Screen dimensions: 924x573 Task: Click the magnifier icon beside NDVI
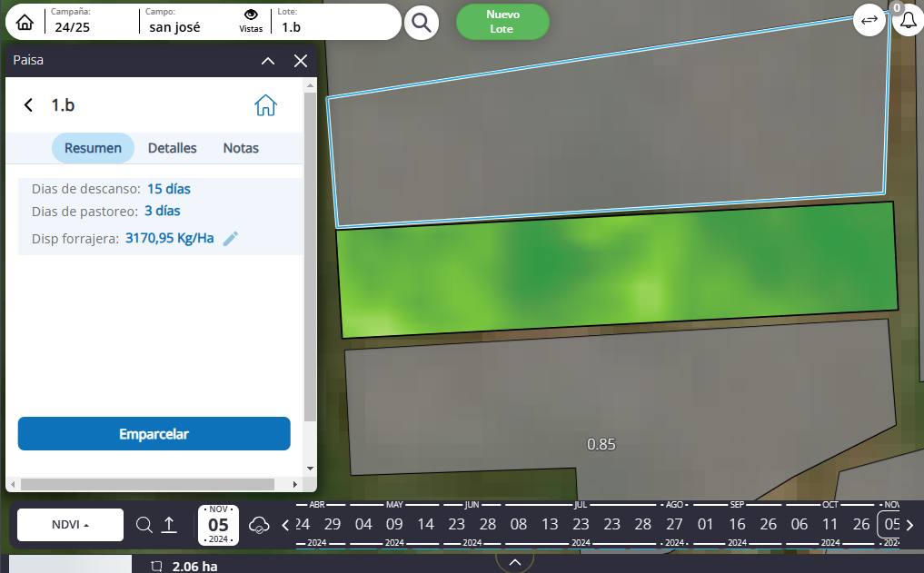pos(144,525)
